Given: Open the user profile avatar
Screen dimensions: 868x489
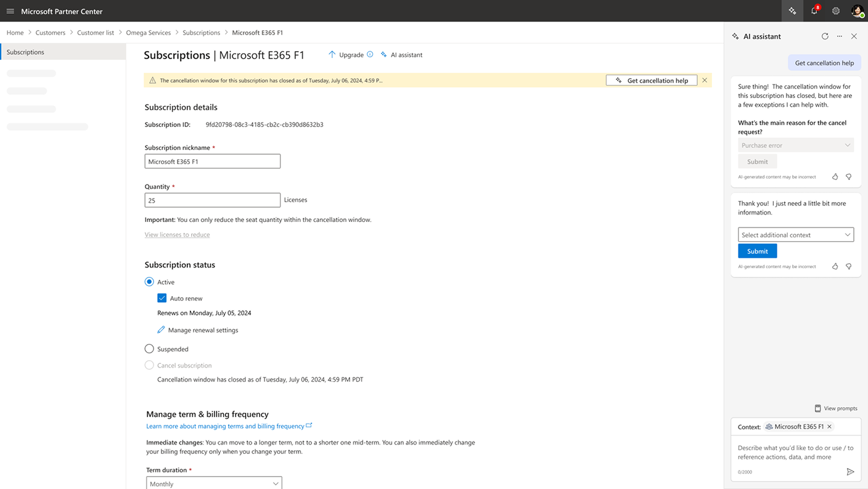Looking at the screenshot, I should (x=857, y=11).
